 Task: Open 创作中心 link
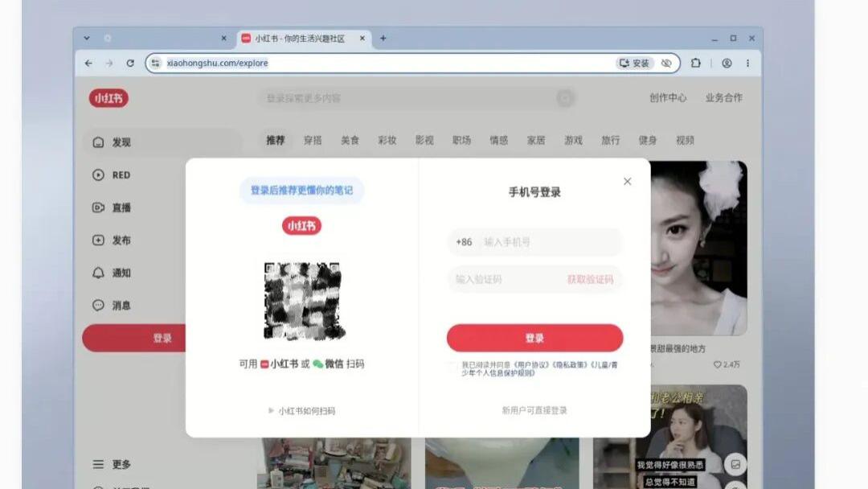click(668, 98)
